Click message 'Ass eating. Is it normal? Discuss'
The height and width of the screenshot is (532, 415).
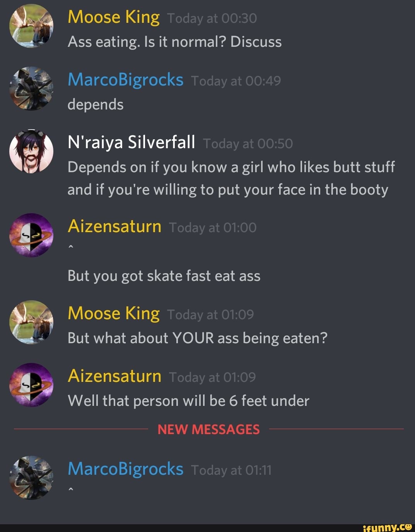(175, 42)
